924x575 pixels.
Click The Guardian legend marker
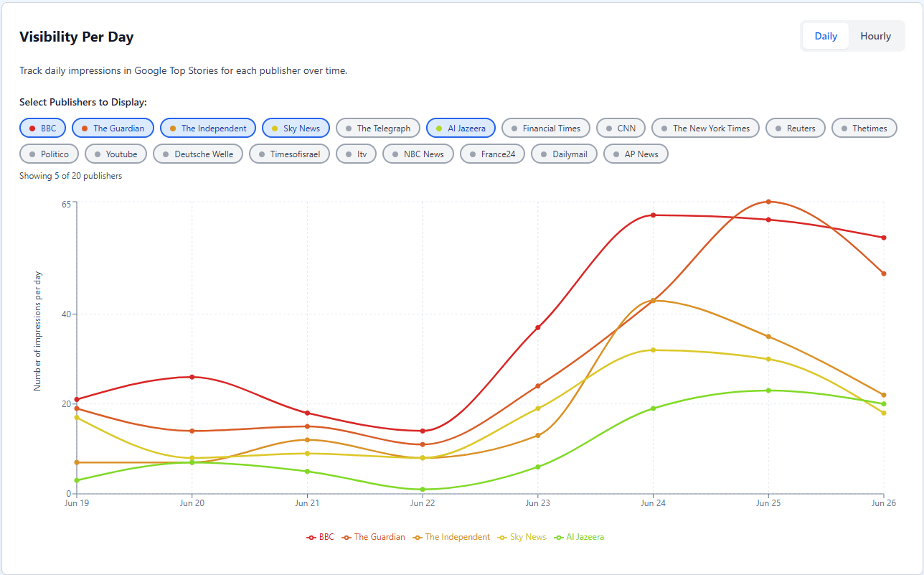coord(346,537)
